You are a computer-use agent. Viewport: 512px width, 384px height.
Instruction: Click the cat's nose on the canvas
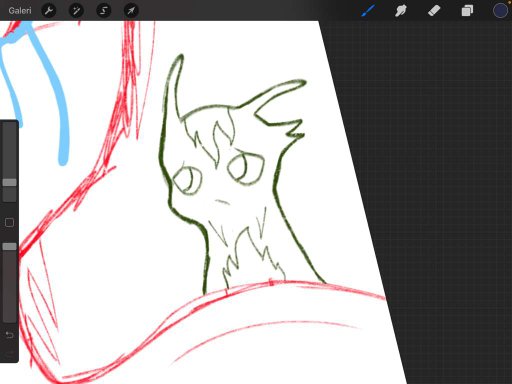222,202
